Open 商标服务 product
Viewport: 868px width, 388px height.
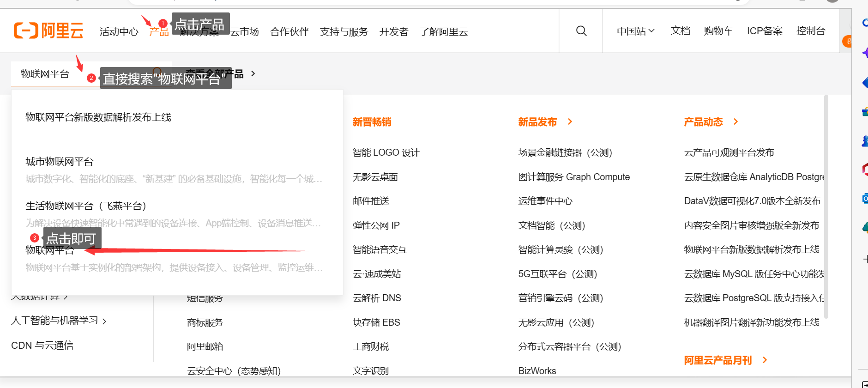(x=205, y=322)
